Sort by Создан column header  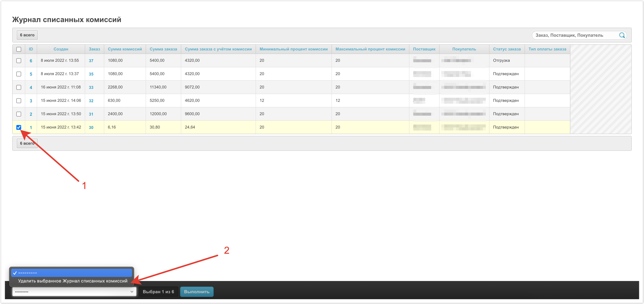coord(61,49)
